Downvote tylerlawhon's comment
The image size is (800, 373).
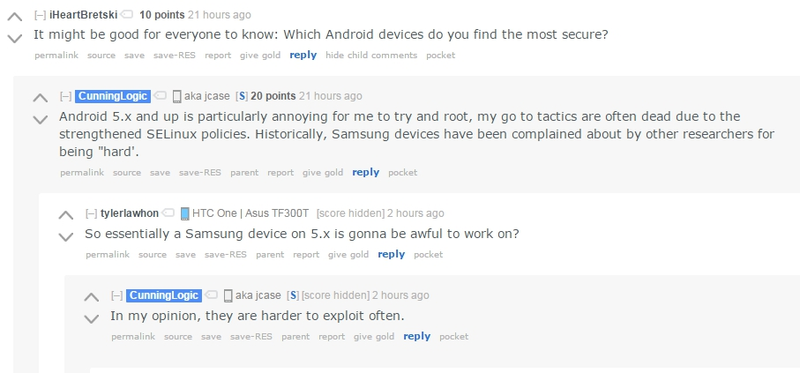click(66, 237)
